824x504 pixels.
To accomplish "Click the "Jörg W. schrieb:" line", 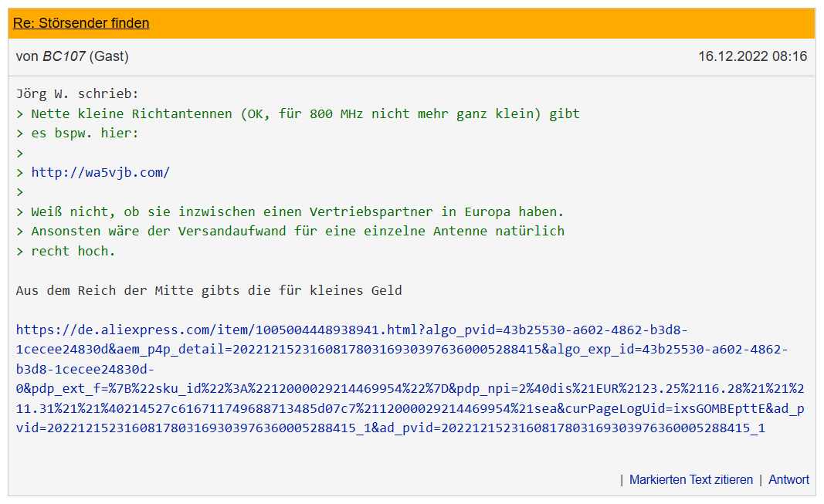I will click(x=77, y=93).
